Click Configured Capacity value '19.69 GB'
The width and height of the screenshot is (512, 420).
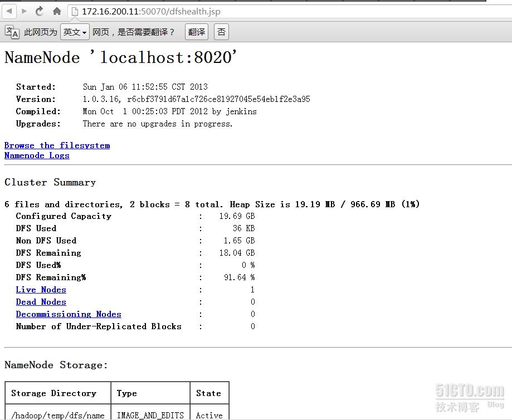[x=237, y=216]
